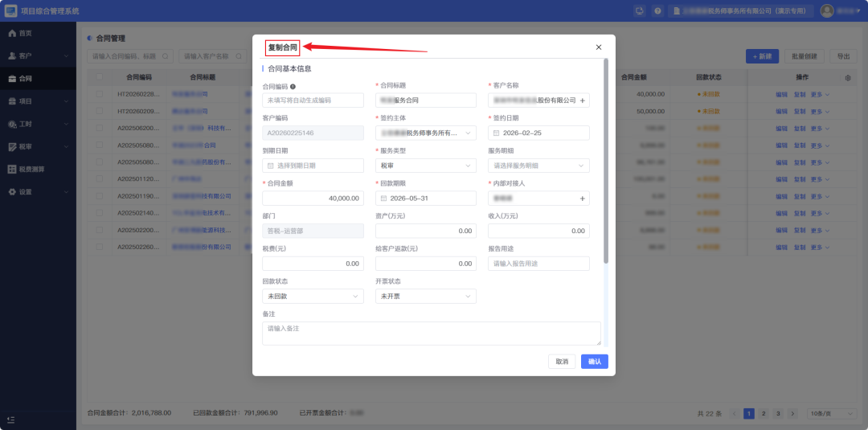868x430 pixels.
Task: Focus the 合同金额 field showing 40,000.00
Action: pyautogui.click(x=313, y=198)
